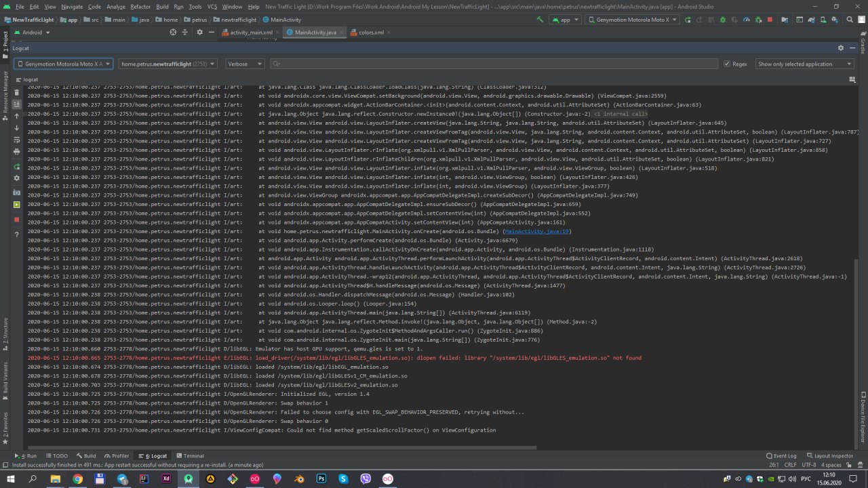Click the logcat horizontal scrollbar
This screenshot has width=868, height=488.
coord(281,447)
